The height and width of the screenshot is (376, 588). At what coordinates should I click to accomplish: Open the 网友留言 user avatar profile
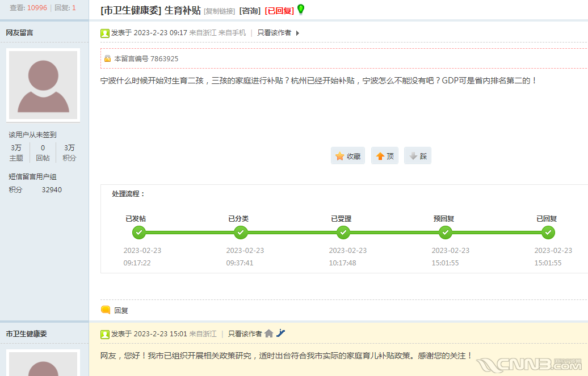point(43,85)
